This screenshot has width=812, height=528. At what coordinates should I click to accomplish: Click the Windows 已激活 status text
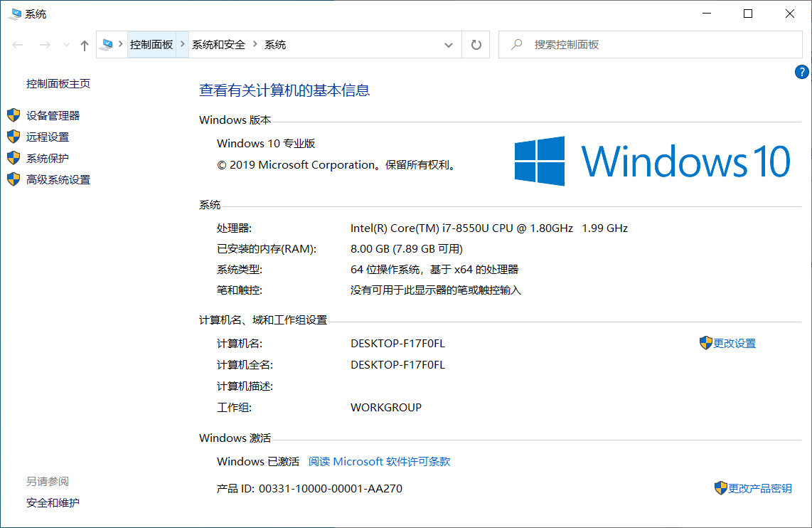coord(258,461)
